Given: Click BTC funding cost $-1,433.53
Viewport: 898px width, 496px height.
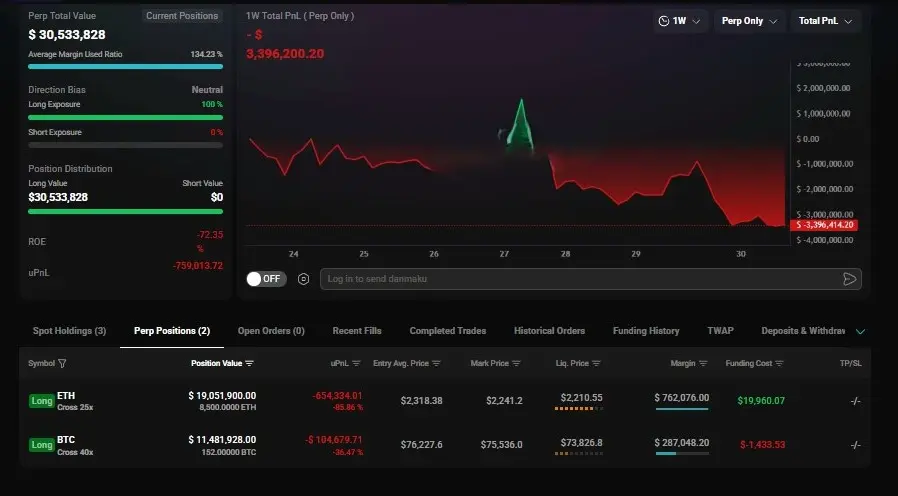Looking at the screenshot, I should (x=762, y=445).
